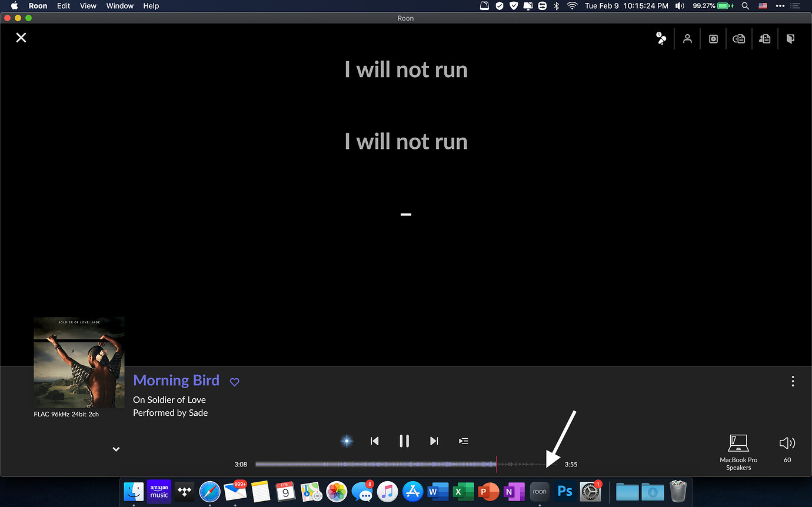Pause playback with the pause button
The image size is (812, 507).
pyautogui.click(x=404, y=441)
